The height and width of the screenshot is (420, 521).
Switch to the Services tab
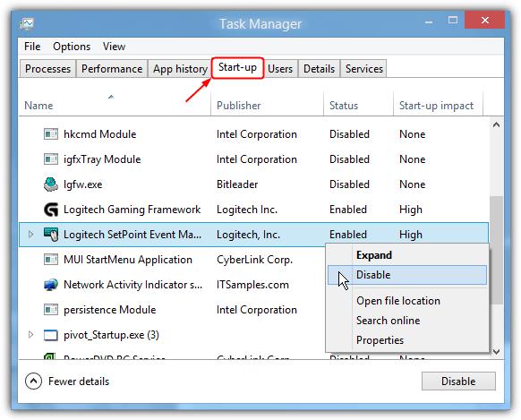pyautogui.click(x=364, y=69)
